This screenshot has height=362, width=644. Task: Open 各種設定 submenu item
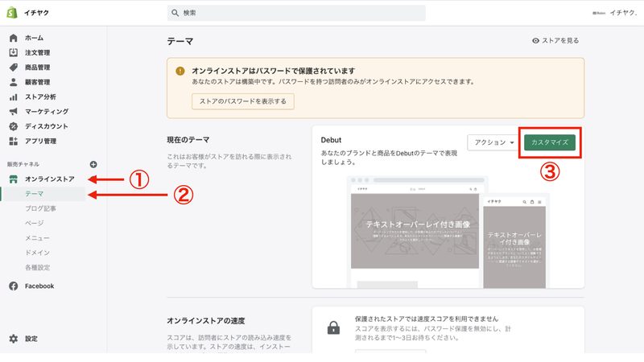coord(37,268)
